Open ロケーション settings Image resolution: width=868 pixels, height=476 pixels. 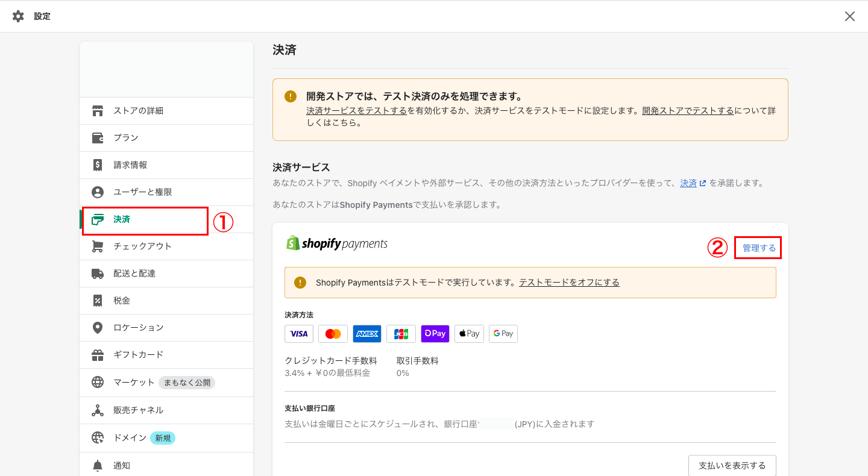(x=166, y=328)
